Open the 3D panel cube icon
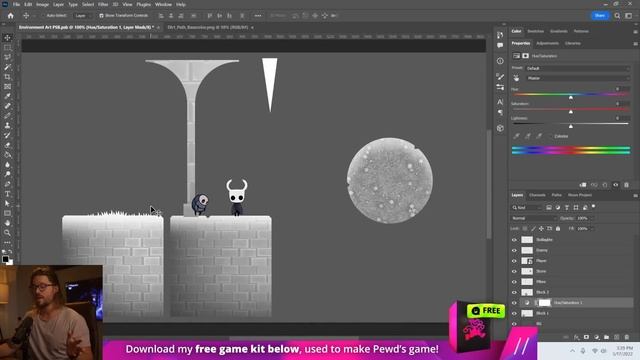 (x=500, y=128)
